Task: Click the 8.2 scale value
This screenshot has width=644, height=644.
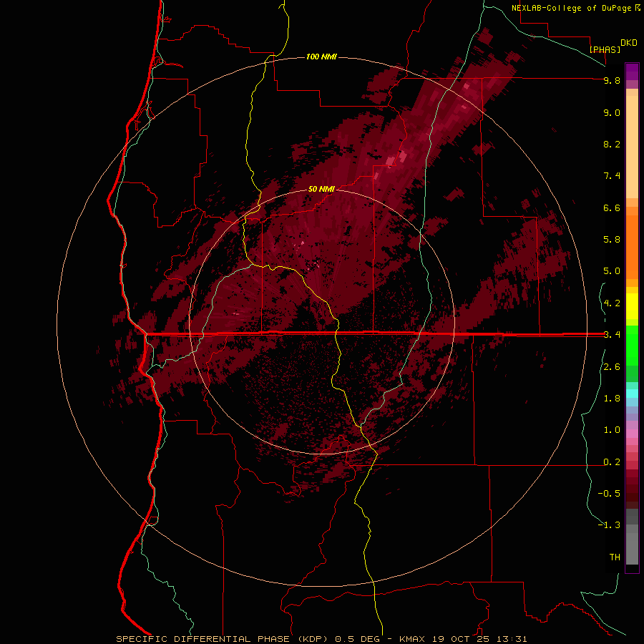Action: tap(612, 144)
